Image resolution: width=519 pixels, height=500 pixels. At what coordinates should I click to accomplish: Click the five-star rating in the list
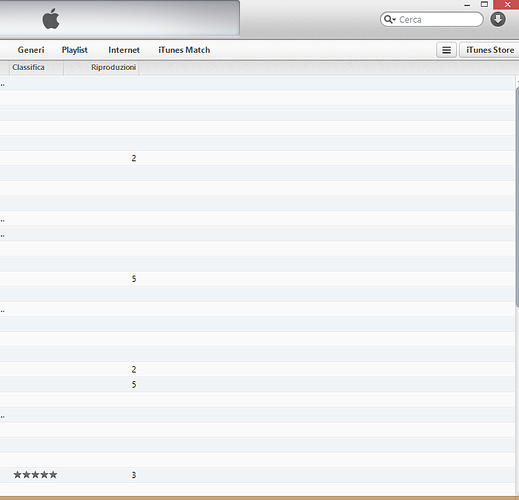click(x=35, y=474)
